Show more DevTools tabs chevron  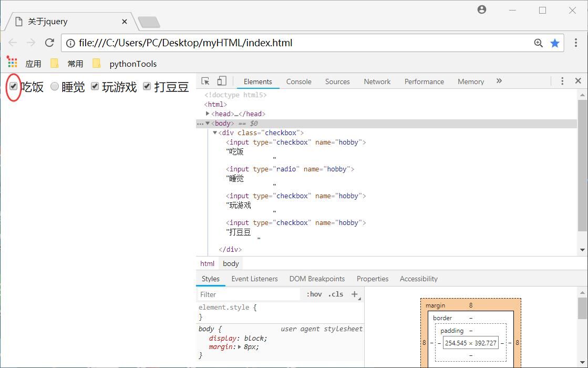click(x=499, y=81)
